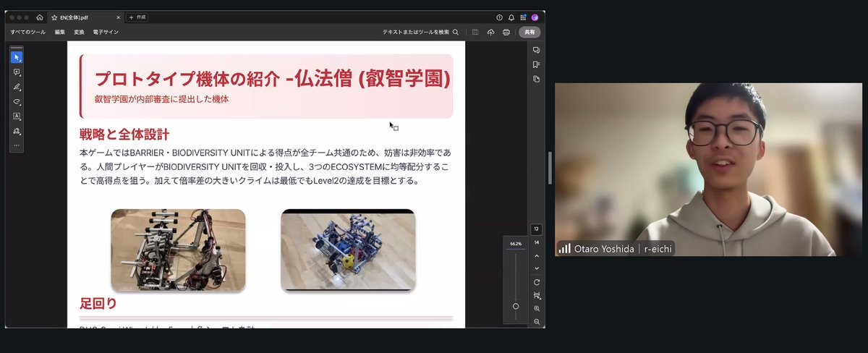The width and height of the screenshot is (868, 353).
Task: Click the right robot prototype photo
Action: pos(348,250)
